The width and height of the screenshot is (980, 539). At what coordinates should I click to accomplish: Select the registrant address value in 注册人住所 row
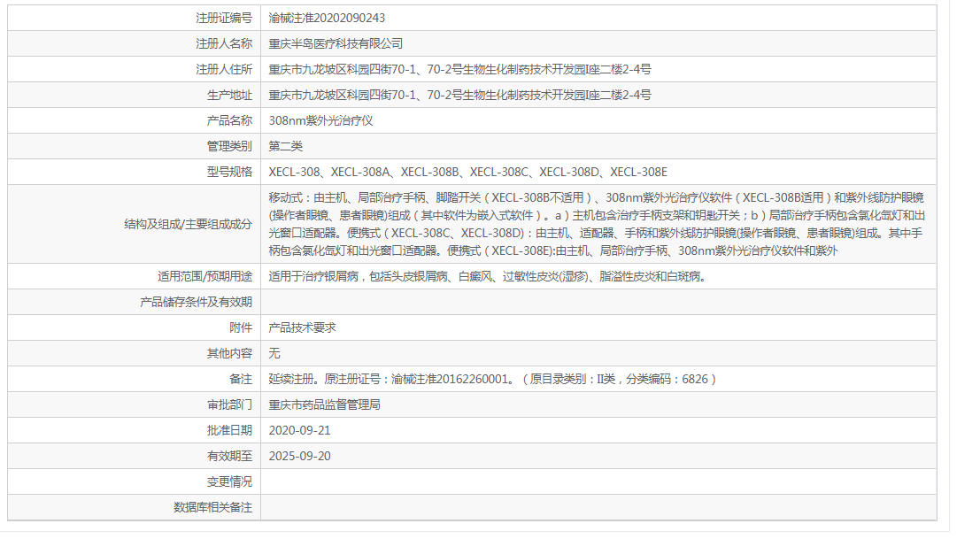pos(460,69)
